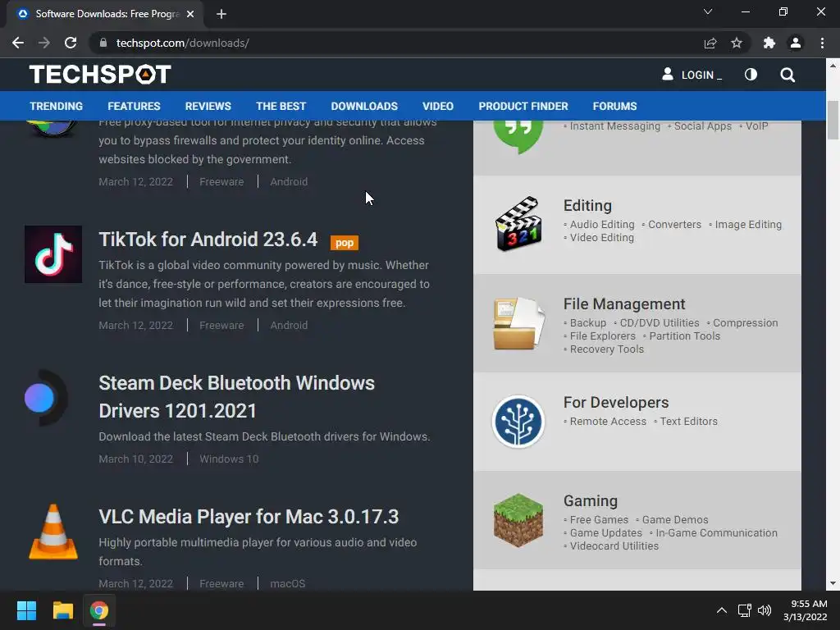Select Remote Access subcategory
Viewport: 840px width, 630px height.
pyautogui.click(x=608, y=422)
